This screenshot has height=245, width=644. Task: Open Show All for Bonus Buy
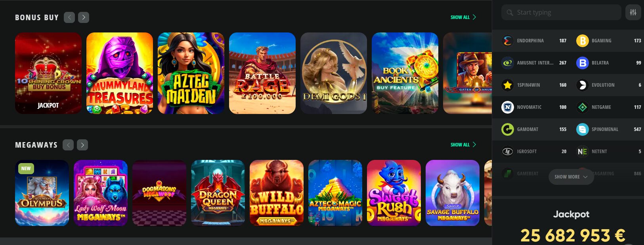click(x=463, y=17)
